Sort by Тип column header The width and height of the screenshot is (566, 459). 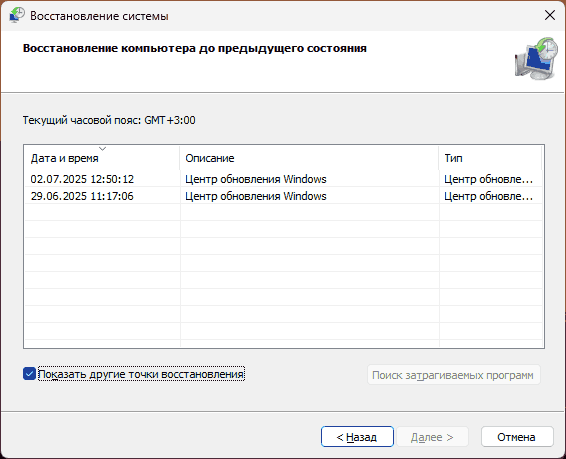(x=491, y=158)
